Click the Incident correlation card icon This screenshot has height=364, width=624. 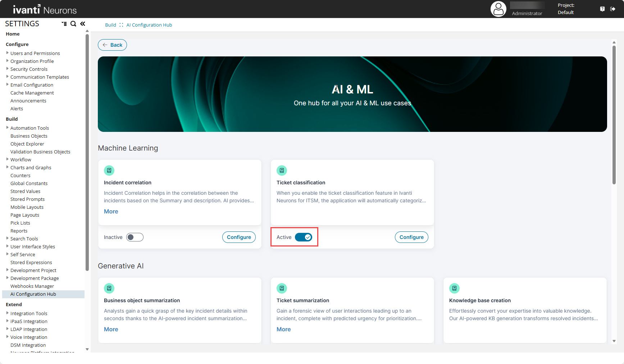tap(109, 170)
